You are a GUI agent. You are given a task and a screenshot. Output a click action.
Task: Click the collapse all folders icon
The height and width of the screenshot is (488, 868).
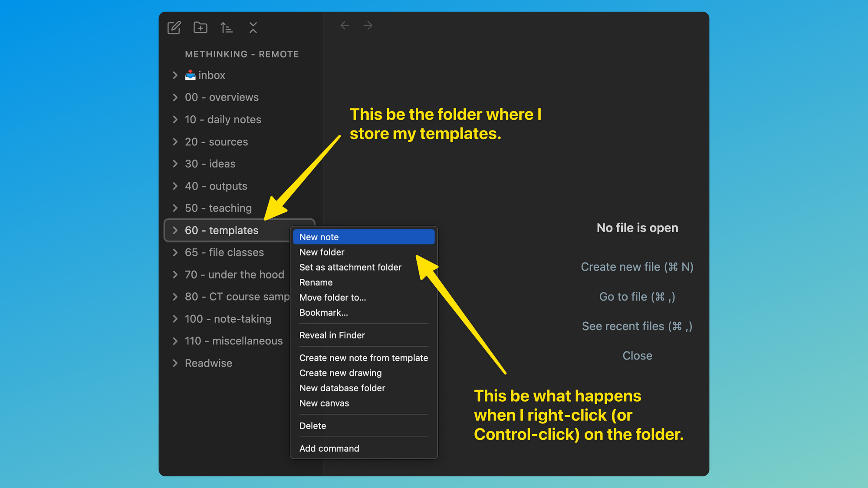click(253, 28)
